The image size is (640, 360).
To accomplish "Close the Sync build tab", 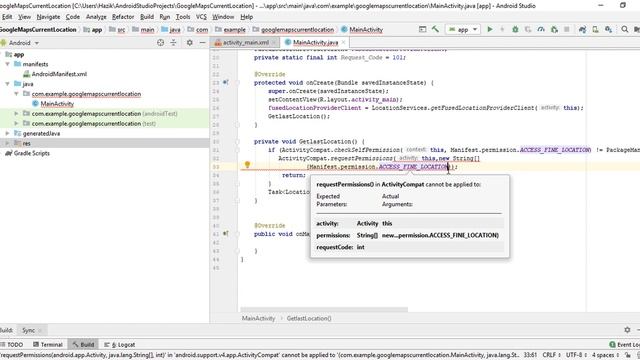I will point(40,330).
